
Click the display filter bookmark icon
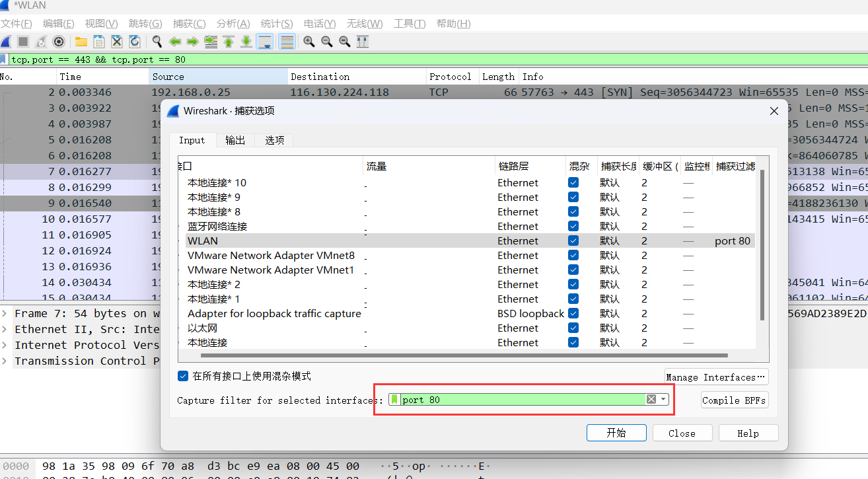4,59
